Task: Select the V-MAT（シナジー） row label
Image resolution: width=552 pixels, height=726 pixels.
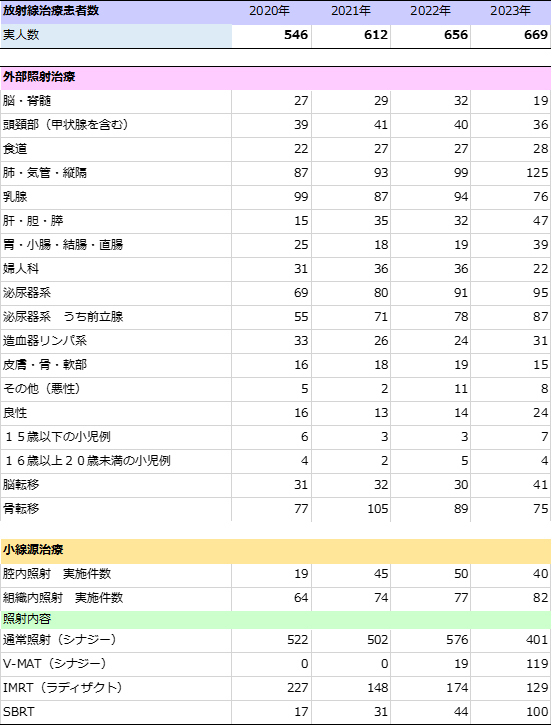Action: [x=55, y=664]
